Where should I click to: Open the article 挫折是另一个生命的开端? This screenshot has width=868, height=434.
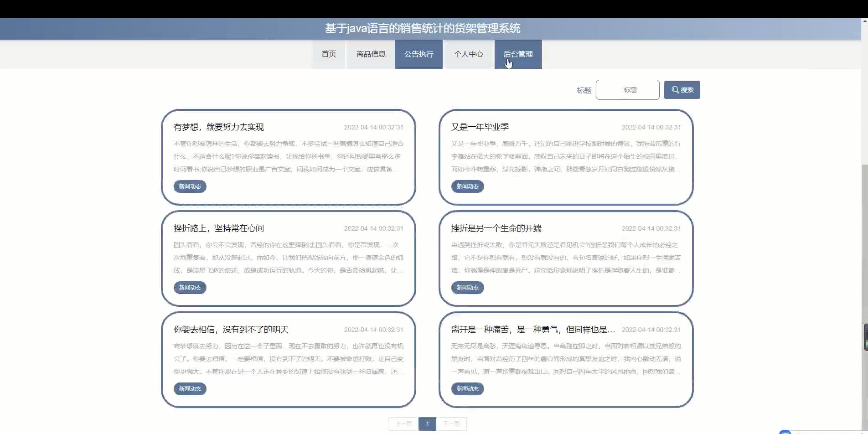pos(496,228)
